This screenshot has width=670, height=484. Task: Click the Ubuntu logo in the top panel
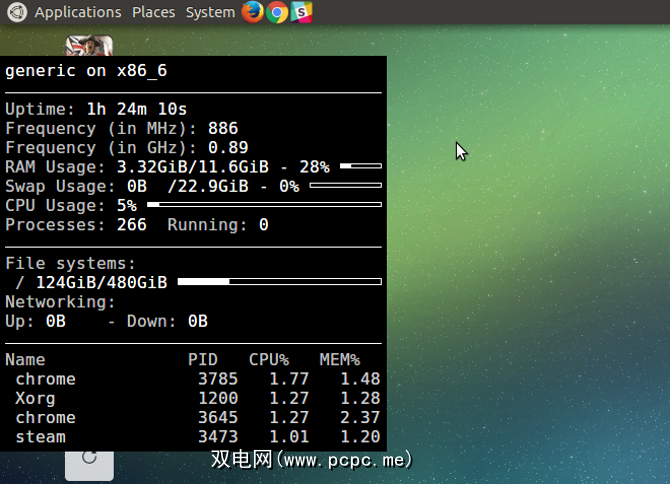pyautogui.click(x=16, y=12)
